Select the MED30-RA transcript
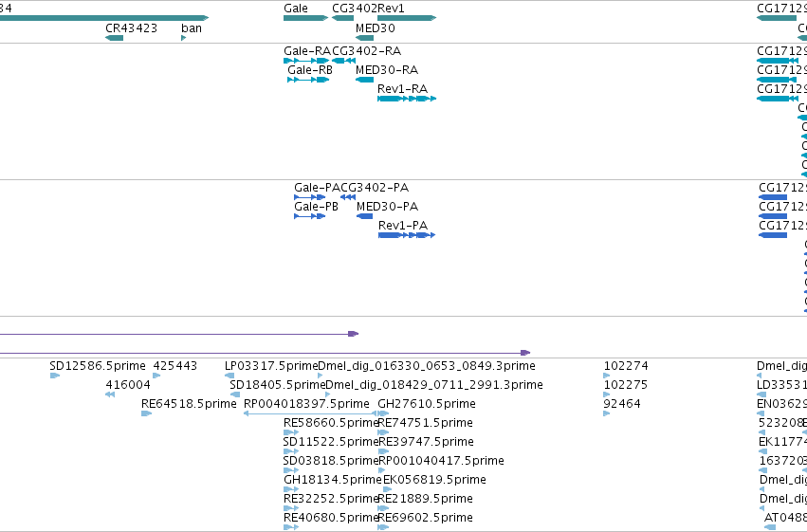This screenshot has height=532, width=807. click(x=364, y=80)
